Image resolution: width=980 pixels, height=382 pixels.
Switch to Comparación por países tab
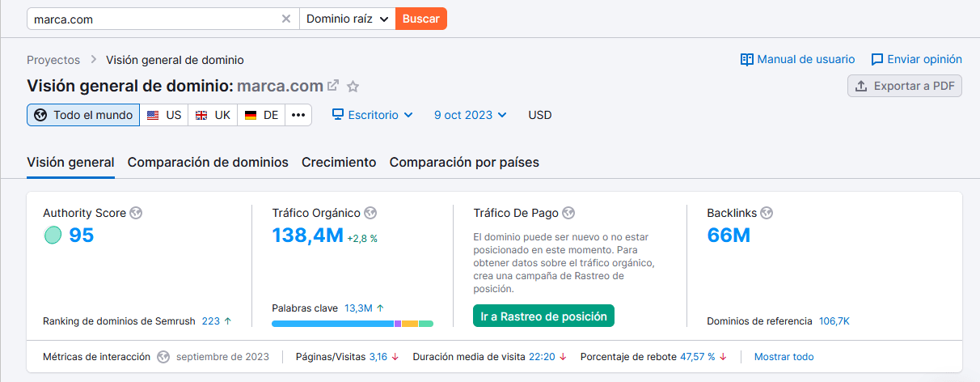[x=464, y=162]
